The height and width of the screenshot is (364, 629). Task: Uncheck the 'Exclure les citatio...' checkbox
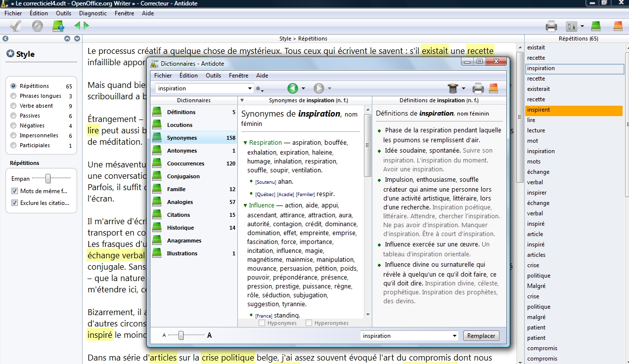point(14,203)
